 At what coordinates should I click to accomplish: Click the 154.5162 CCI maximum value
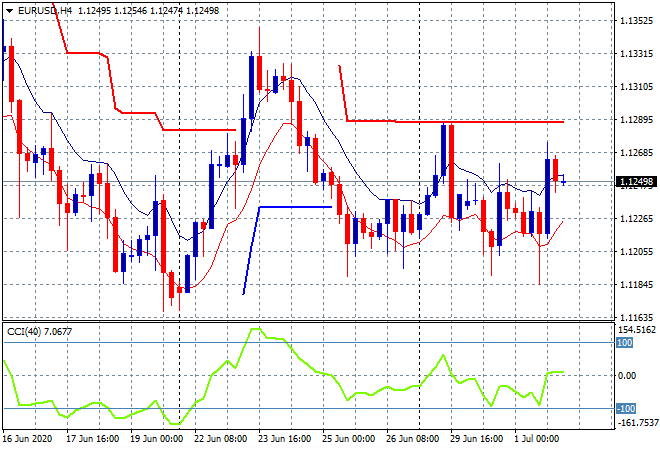point(637,330)
